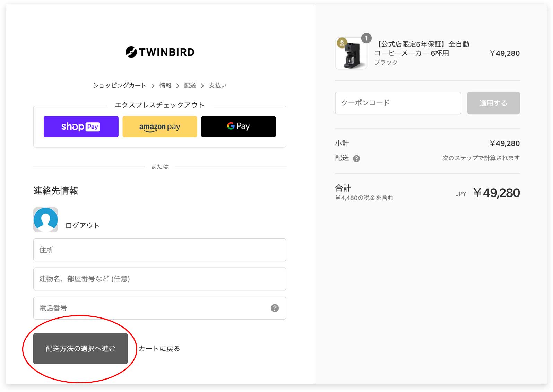Click the 連絡先情報 heading

(56, 191)
